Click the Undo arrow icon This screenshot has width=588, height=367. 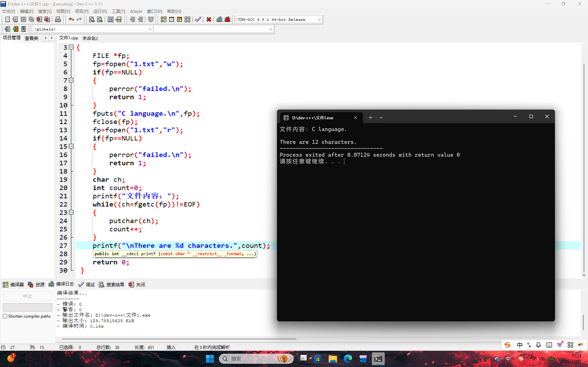71,19
